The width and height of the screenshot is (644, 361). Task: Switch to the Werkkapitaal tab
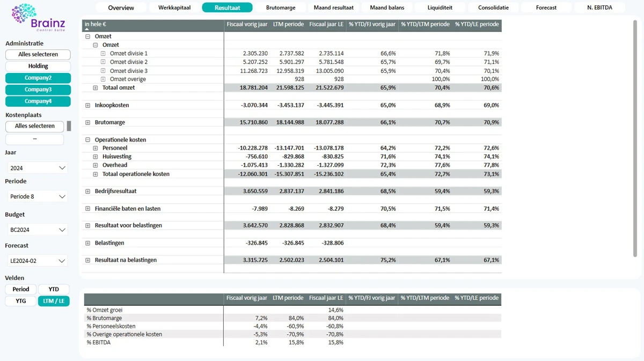pos(174,8)
